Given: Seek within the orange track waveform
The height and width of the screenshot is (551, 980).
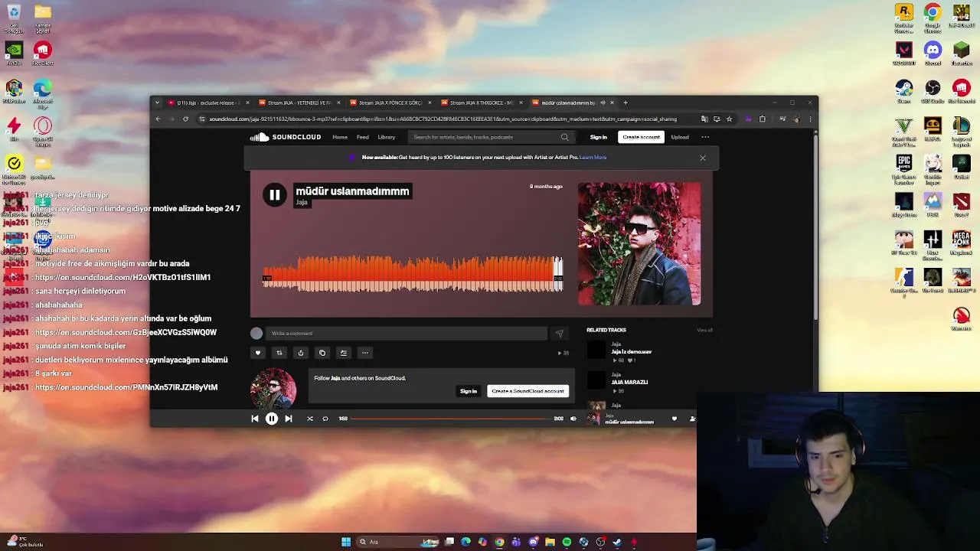Looking at the screenshot, I should click(x=412, y=273).
